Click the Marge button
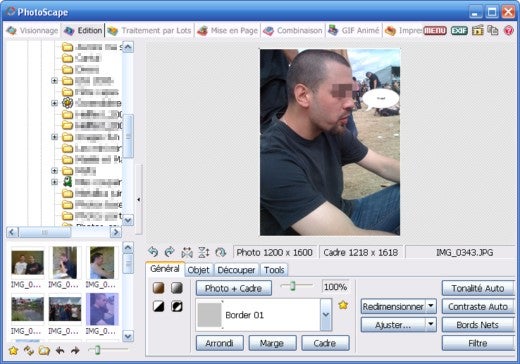Viewport: 520px width, 364px height. pyautogui.click(x=272, y=343)
